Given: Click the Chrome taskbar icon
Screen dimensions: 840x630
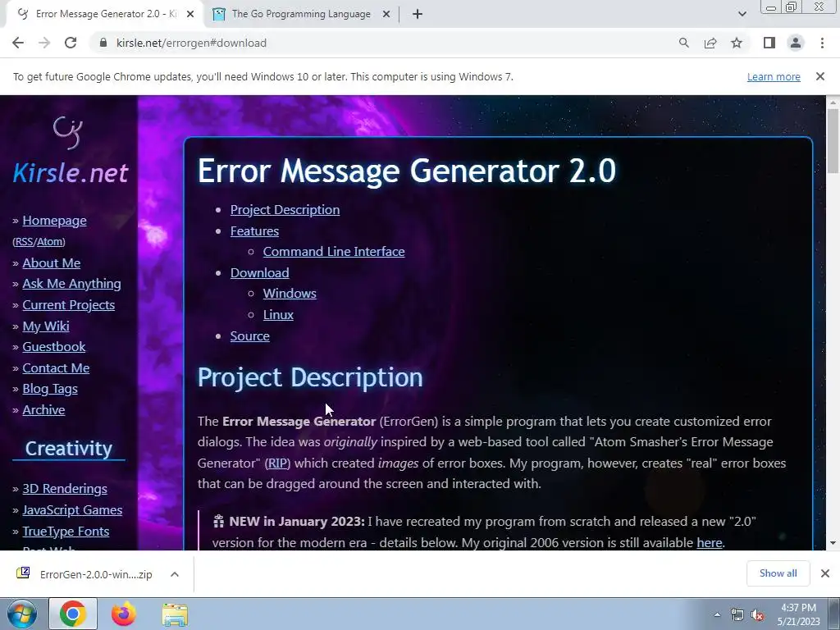Looking at the screenshot, I should point(73,614).
